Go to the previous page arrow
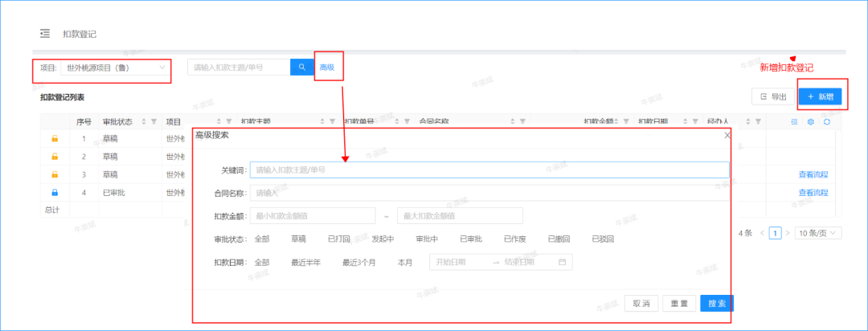Image resolution: width=868 pixels, height=331 pixels. pos(764,233)
